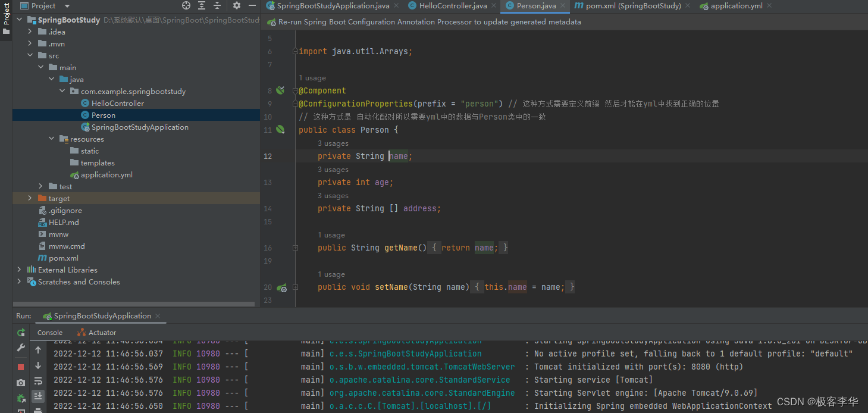The height and width of the screenshot is (413, 868).
Task: Click the Expand All icon in Project panel
Action: pos(202,5)
